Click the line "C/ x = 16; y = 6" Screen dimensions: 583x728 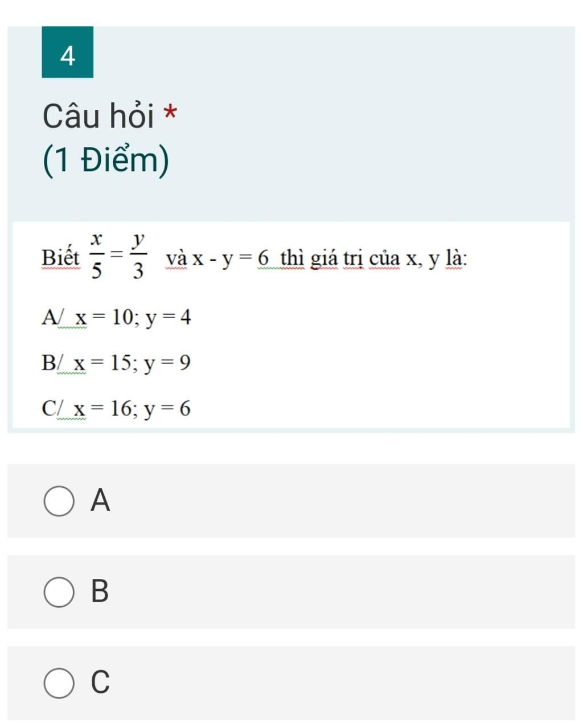116,408
